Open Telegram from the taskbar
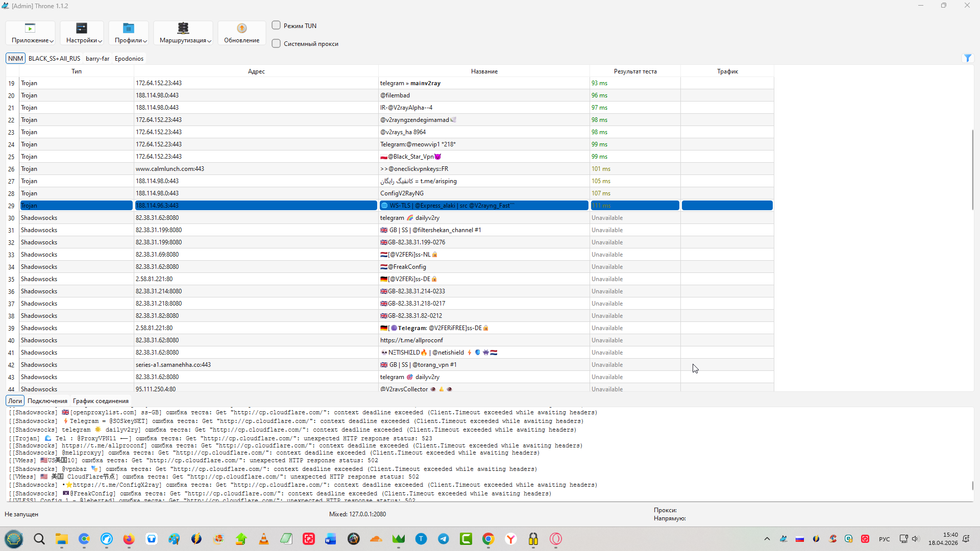The width and height of the screenshot is (980, 551). [444, 539]
